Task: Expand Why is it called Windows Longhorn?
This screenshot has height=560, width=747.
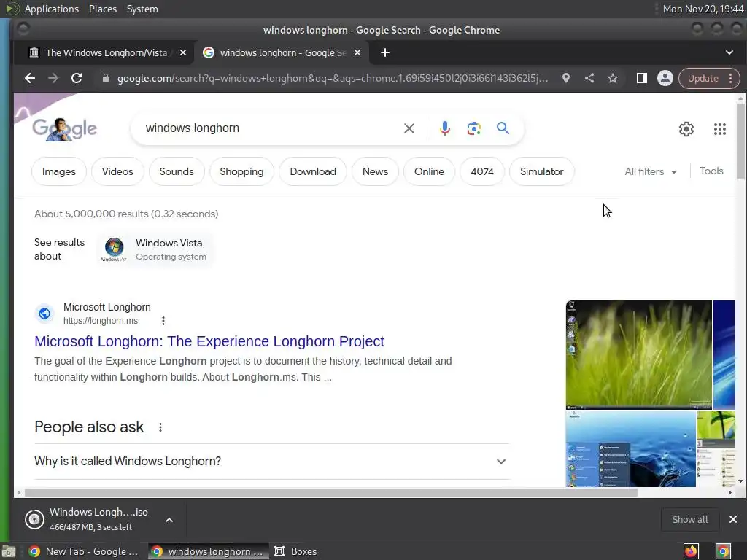Action: coord(271,462)
